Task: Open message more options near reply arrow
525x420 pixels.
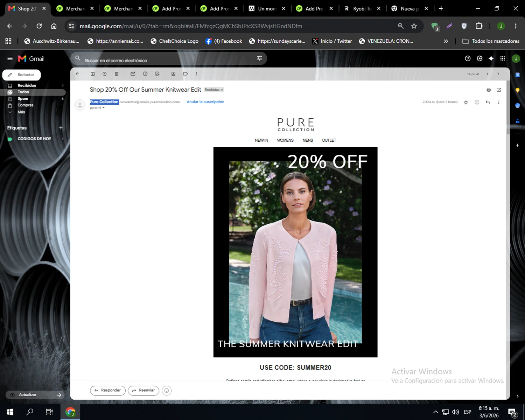Action: (499, 102)
